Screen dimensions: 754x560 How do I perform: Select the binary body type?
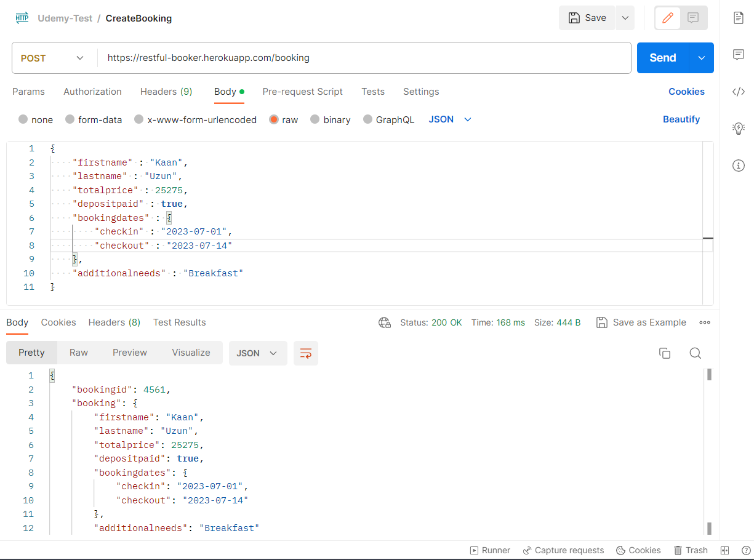pyautogui.click(x=331, y=120)
